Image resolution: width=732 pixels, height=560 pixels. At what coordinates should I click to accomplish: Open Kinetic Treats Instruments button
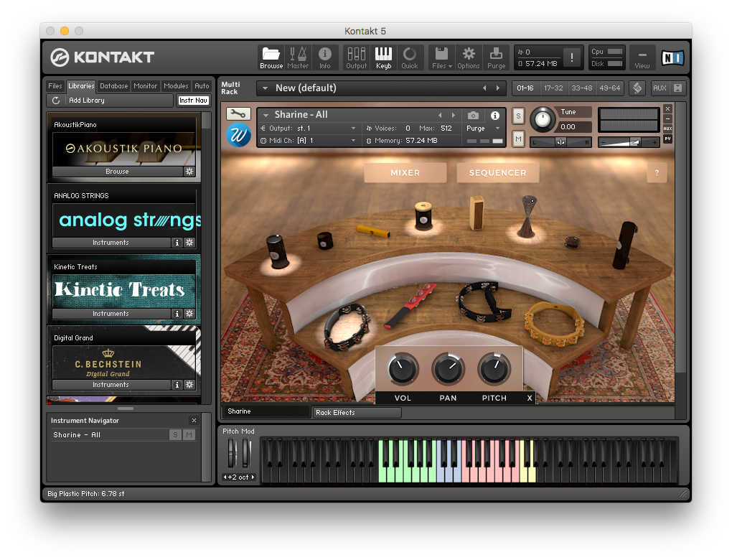(111, 314)
